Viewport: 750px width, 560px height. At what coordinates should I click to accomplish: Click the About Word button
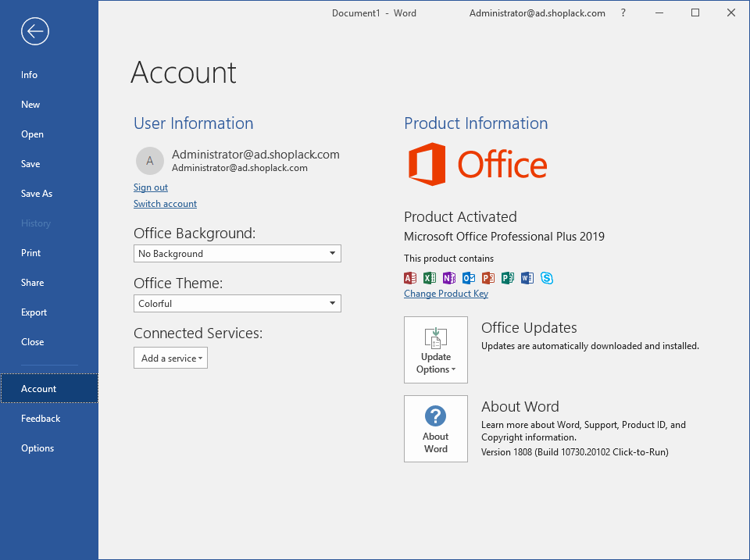click(436, 429)
